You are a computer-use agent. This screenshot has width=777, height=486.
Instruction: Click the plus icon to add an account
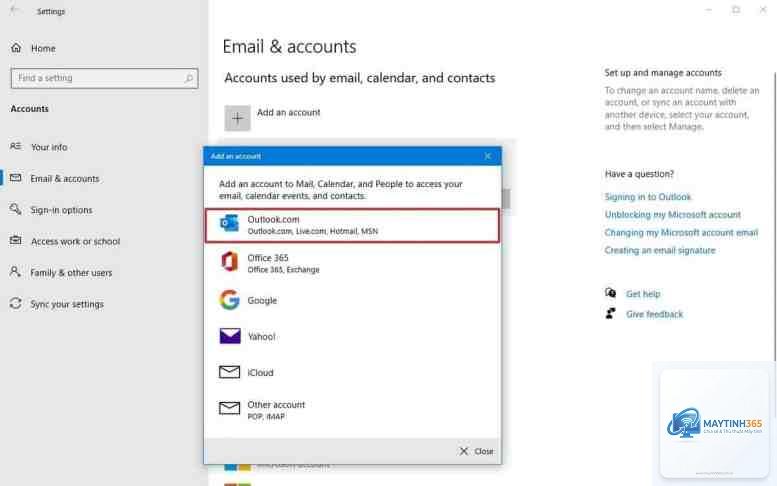[237, 118]
